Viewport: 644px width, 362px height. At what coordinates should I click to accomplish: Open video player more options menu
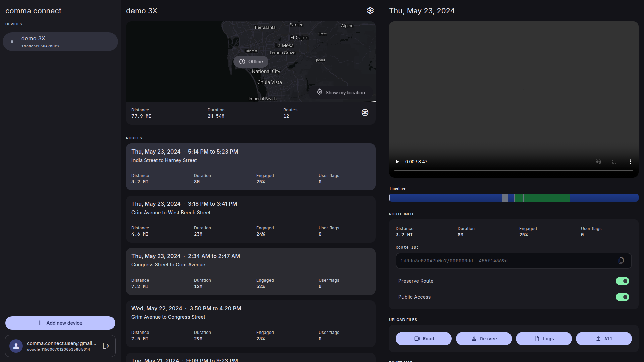[x=631, y=162]
